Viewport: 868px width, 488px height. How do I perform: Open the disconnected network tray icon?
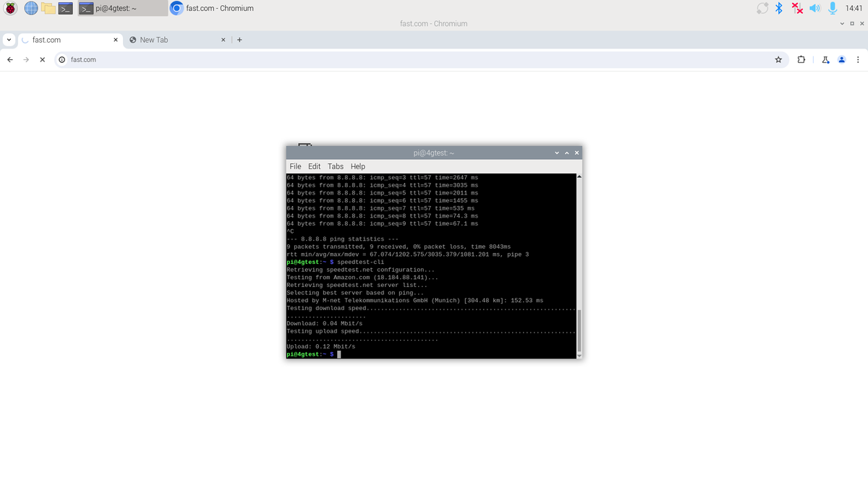tap(797, 9)
